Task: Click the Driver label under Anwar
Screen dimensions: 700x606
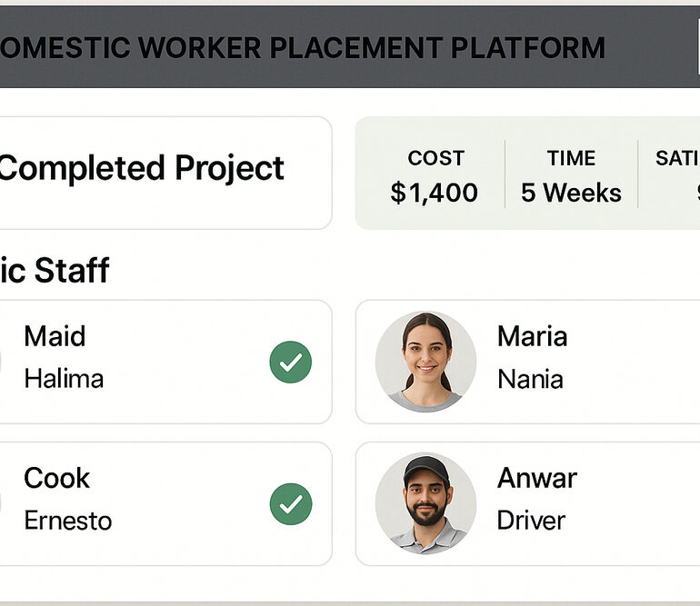Action: pos(531,521)
